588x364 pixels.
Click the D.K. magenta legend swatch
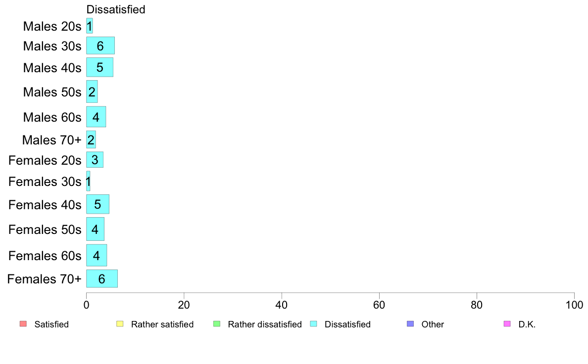click(507, 324)
